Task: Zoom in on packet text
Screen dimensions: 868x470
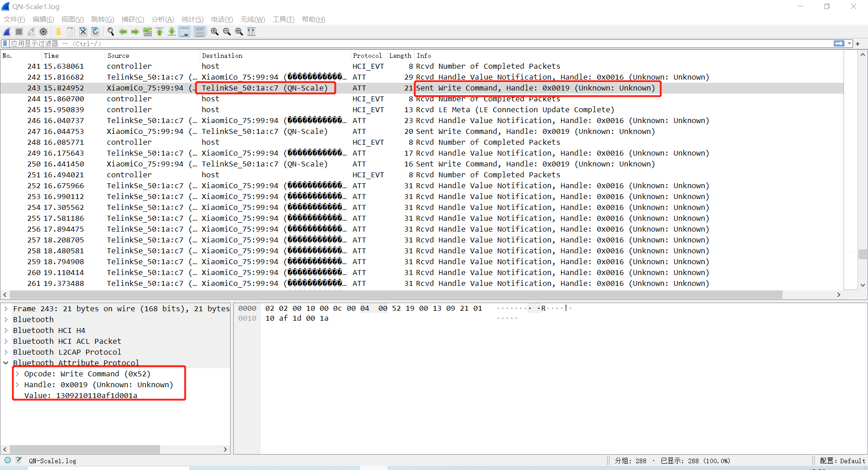Action: pos(215,32)
